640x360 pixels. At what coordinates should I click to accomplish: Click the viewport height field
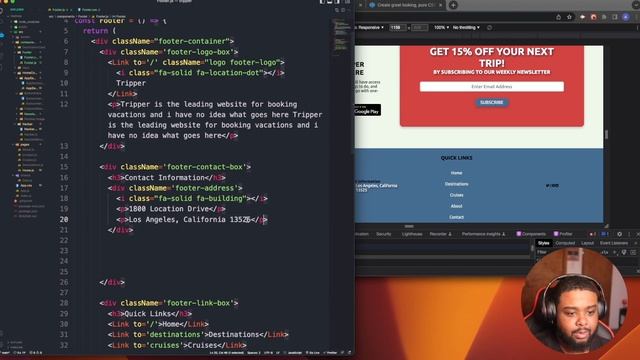(x=419, y=27)
